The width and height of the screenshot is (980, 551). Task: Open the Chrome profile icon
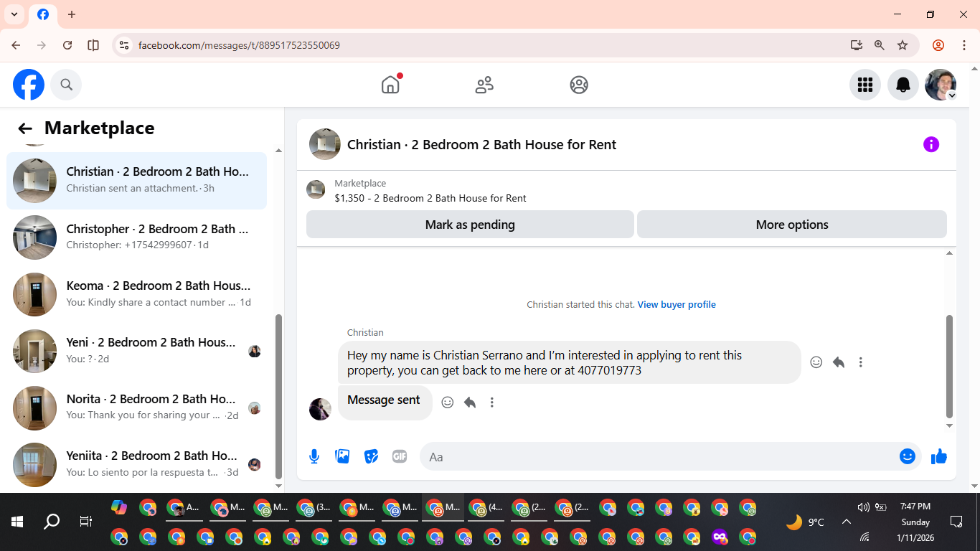point(938,45)
